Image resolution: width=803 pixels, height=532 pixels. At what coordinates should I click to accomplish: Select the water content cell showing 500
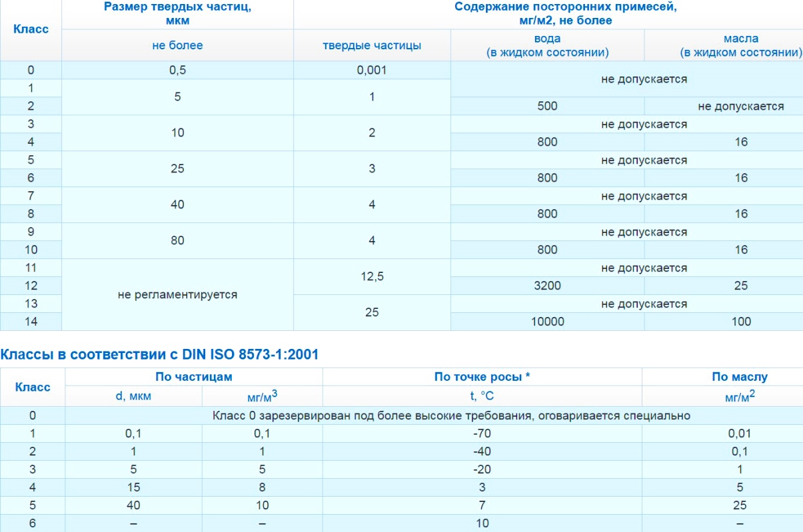(x=547, y=106)
